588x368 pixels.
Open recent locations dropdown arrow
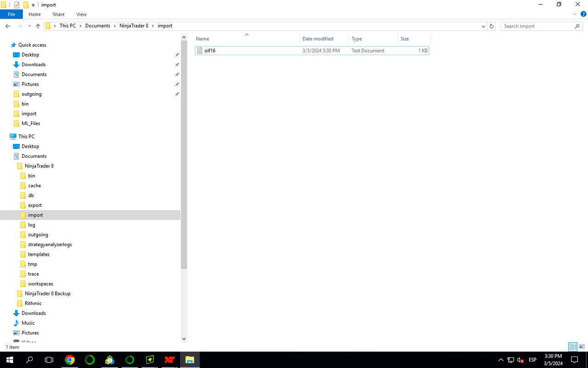pyautogui.click(x=29, y=26)
